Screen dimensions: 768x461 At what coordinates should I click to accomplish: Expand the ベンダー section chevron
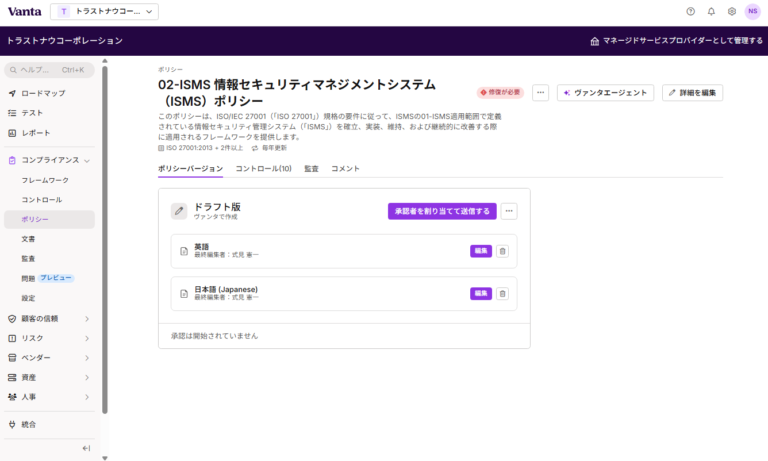(87, 358)
